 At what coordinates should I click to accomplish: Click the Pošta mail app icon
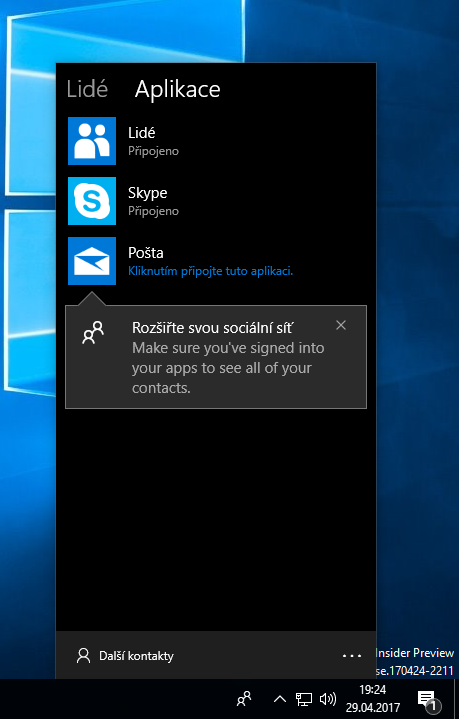coord(92,261)
